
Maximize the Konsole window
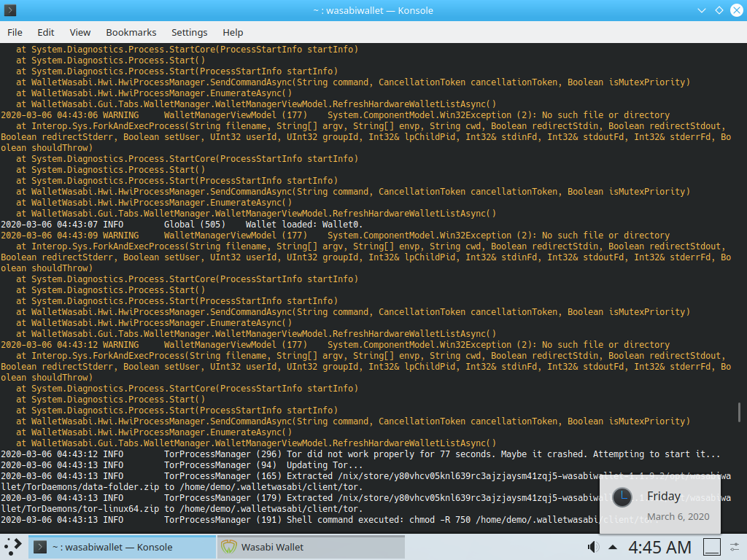click(x=719, y=10)
